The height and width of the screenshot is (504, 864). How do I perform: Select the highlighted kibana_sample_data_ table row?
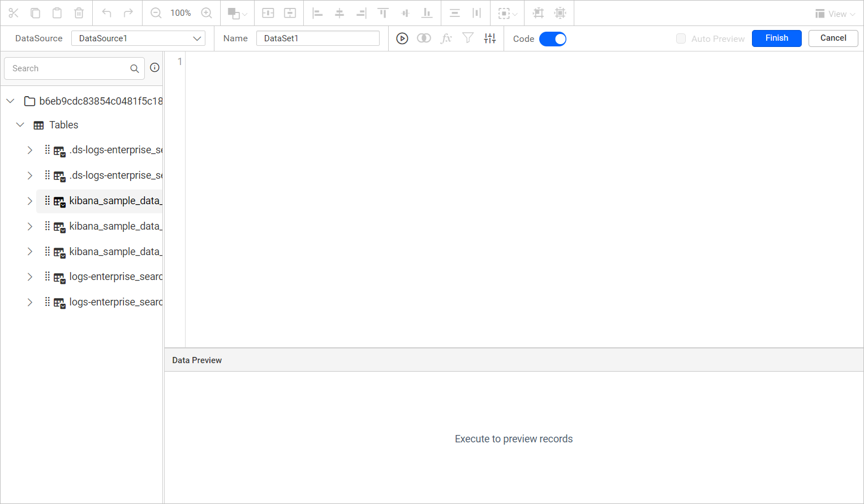tap(100, 201)
